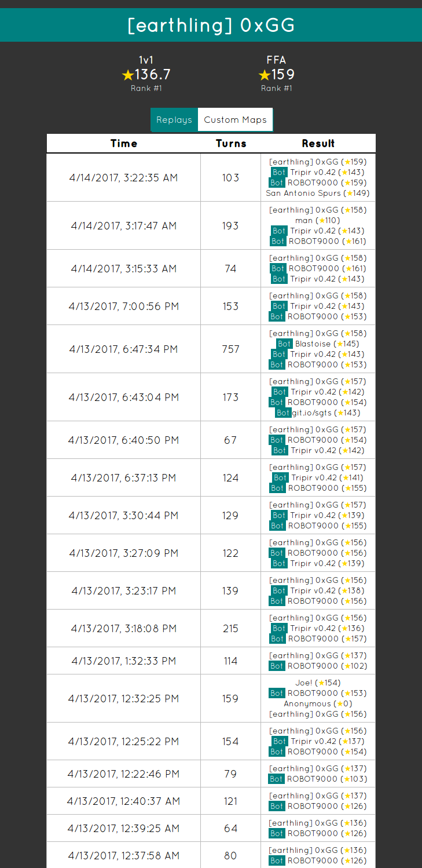Screen dimensions: 422x868
Task: Click the Turns column header
Action: click(231, 144)
